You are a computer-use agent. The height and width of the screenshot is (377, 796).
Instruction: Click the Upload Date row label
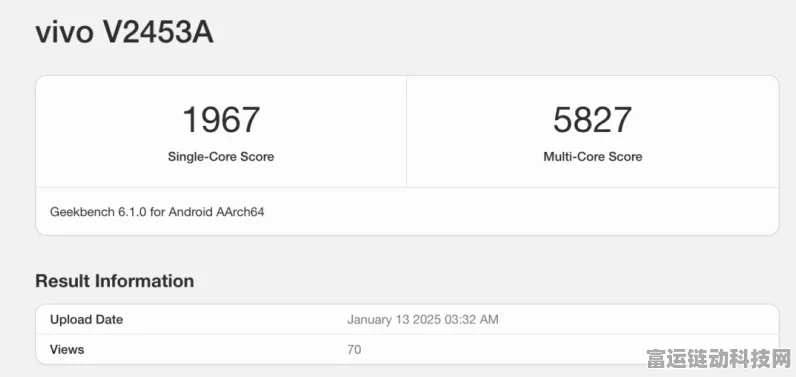pyautogui.click(x=86, y=320)
